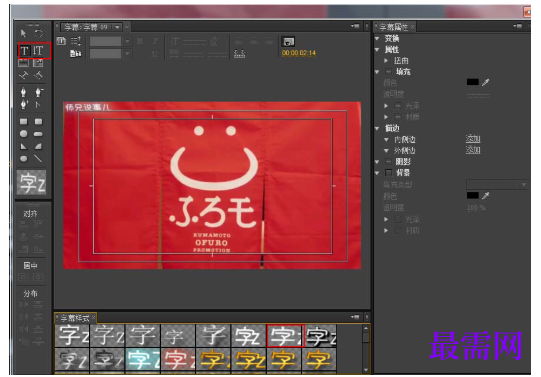Select the Pen tool
This screenshot has height=377, width=541.
point(23,92)
